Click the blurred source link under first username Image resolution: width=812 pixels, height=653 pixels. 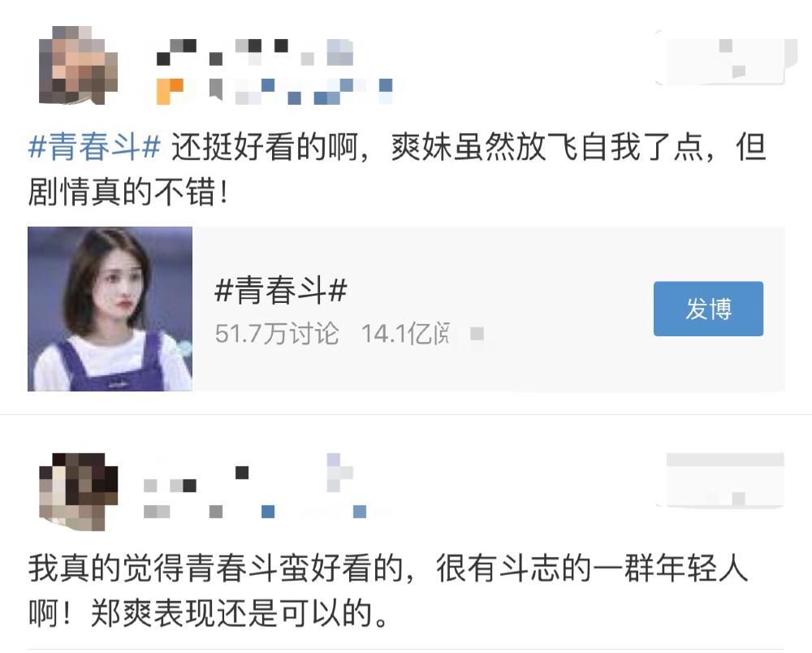313,91
